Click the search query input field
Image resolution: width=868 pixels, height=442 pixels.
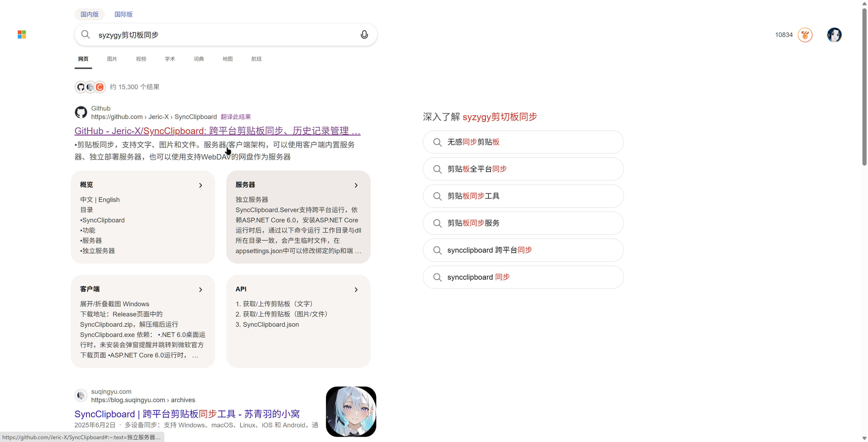[226, 35]
